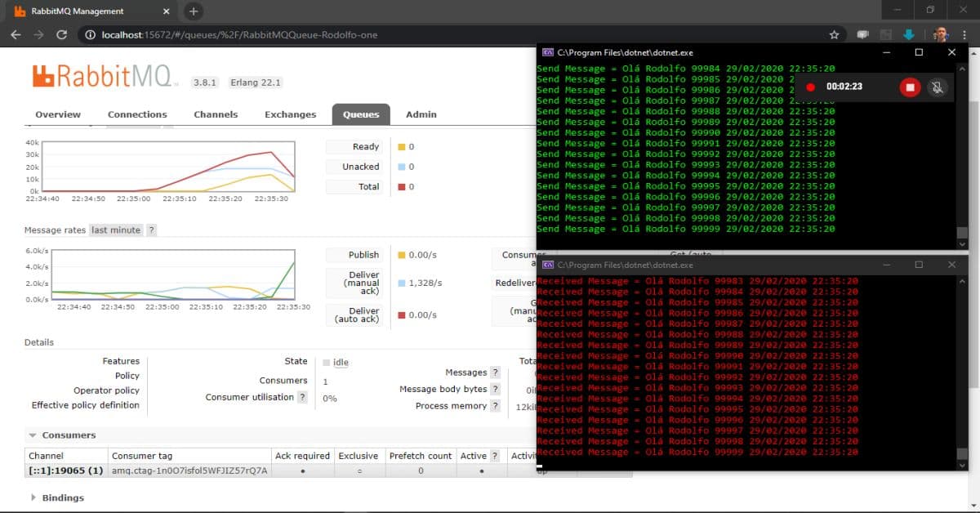Image resolution: width=980 pixels, height=513 pixels.
Task: Open help for Messages detail
Action: click(x=495, y=372)
